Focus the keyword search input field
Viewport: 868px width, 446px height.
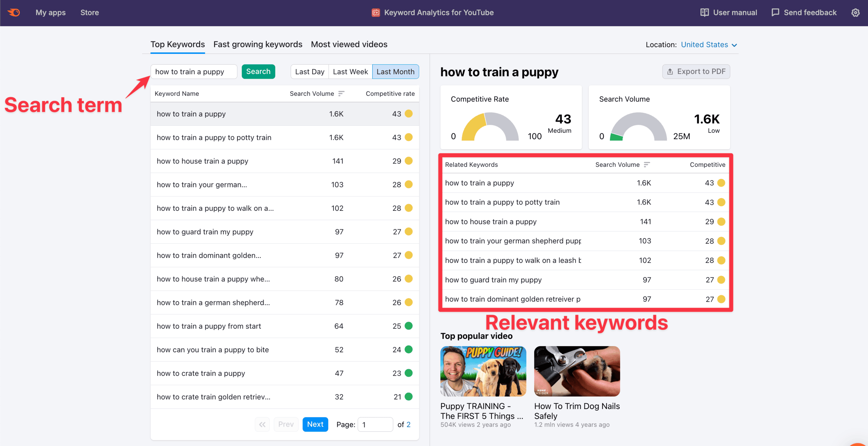coord(194,72)
